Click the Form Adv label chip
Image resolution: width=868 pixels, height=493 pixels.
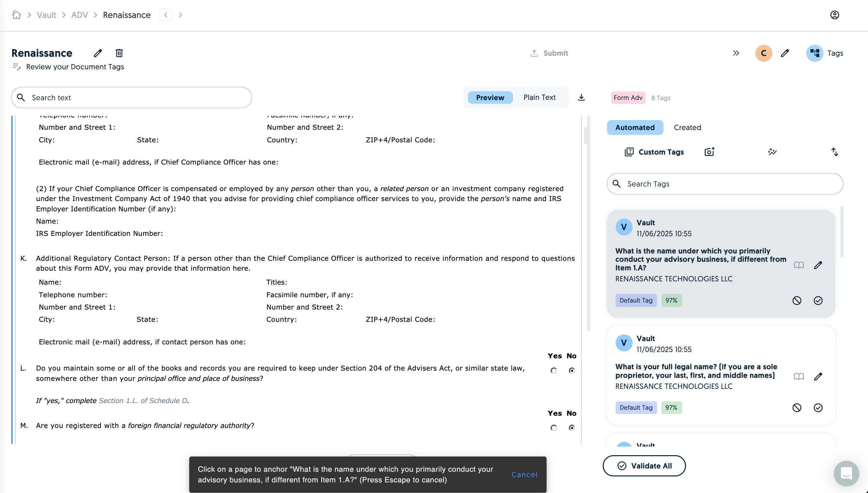[628, 98]
